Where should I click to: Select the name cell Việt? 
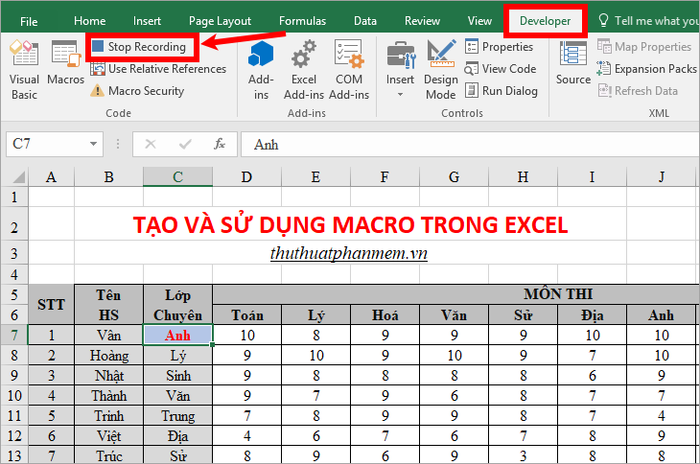(109, 436)
